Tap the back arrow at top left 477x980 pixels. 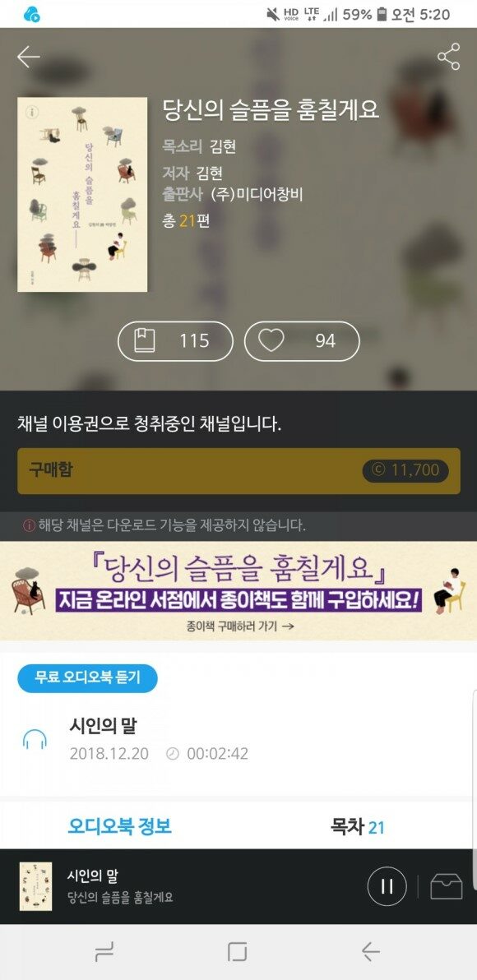tap(28, 57)
